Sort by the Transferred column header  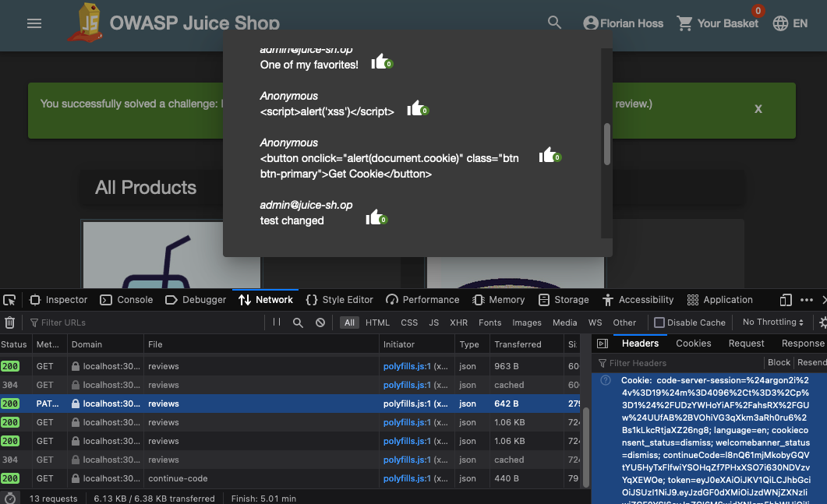[526, 344]
